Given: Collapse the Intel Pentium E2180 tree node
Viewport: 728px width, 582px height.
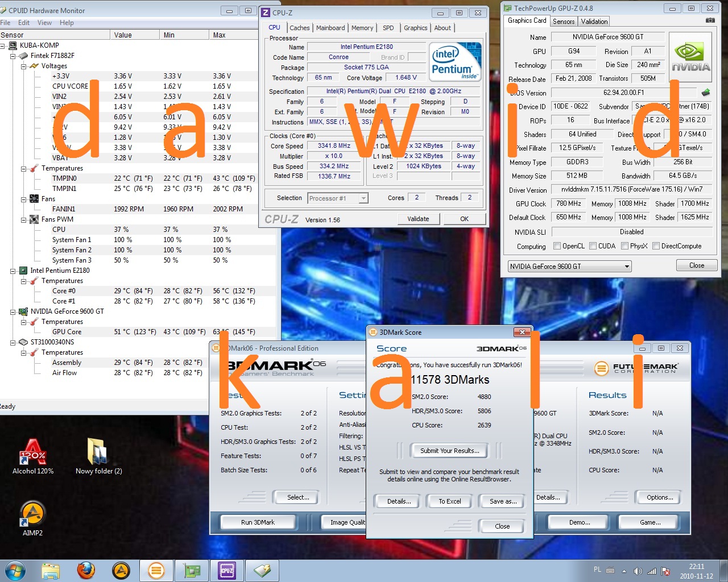Looking at the screenshot, I should (13, 271).
